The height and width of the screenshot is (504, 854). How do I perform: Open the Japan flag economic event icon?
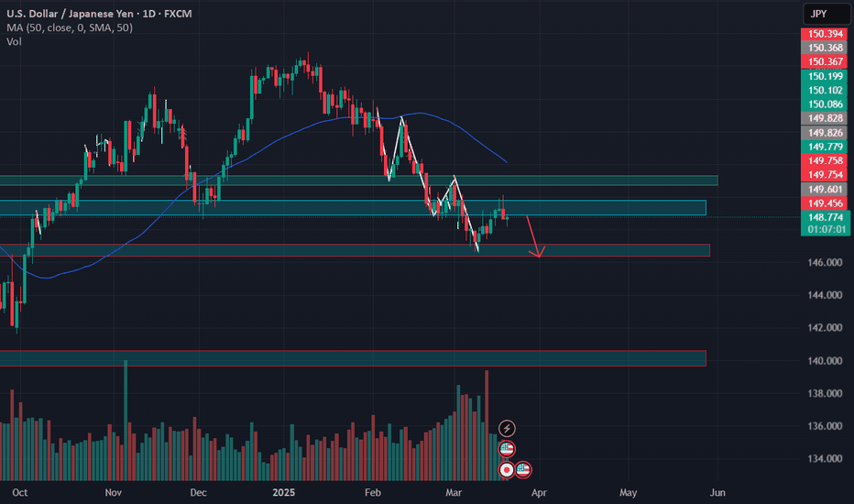pos(507,469)
